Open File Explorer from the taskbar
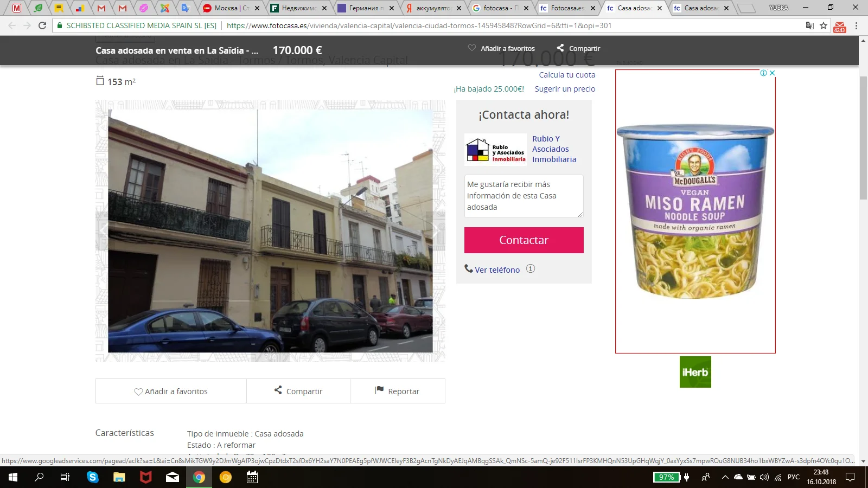The height and width of the screenshot is (488, 868). (119, 477)
